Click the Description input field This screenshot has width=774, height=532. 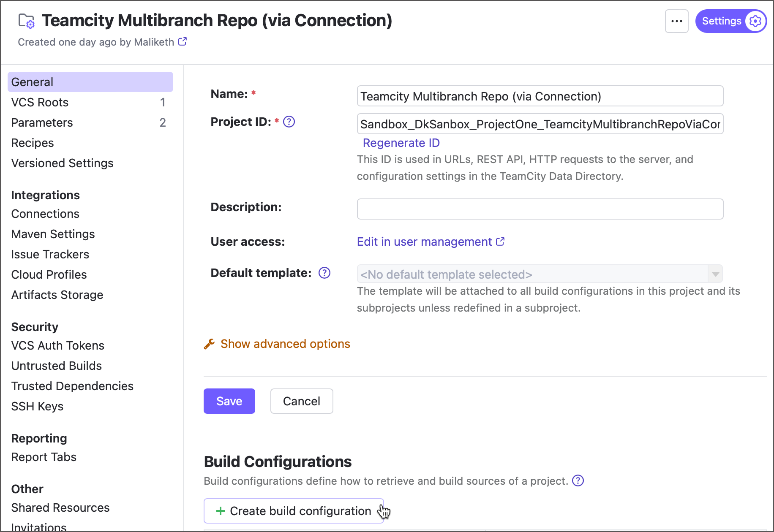pos(540,209)
